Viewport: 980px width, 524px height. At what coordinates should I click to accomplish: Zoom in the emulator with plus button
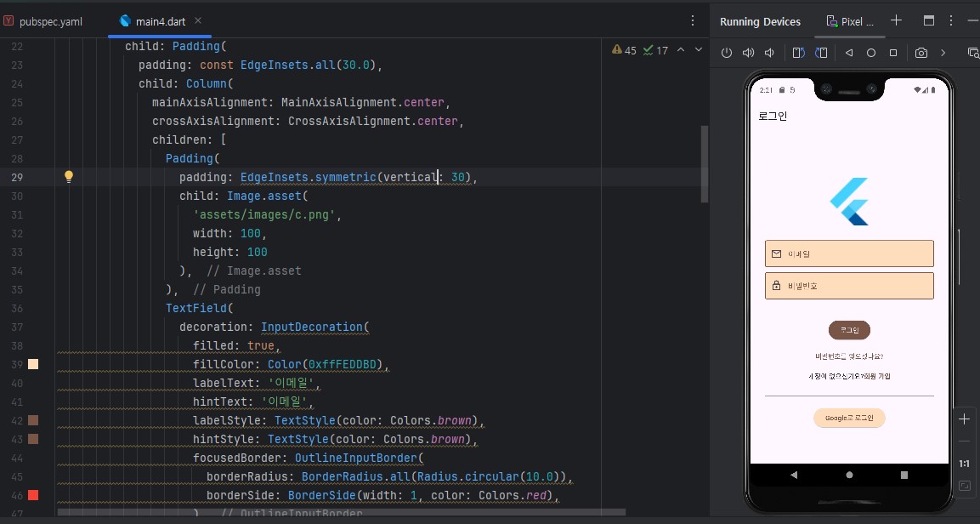[965, 419]
